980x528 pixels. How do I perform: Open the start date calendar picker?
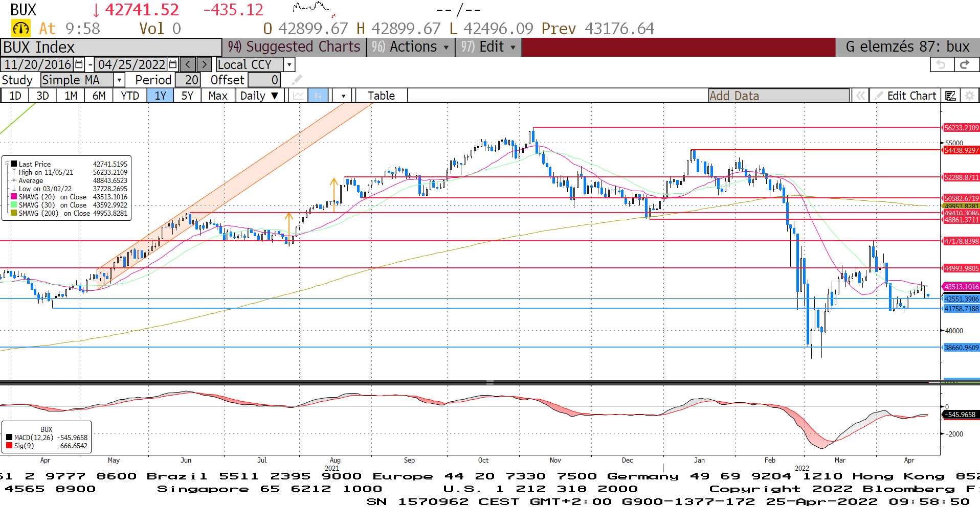click(79, 64)
